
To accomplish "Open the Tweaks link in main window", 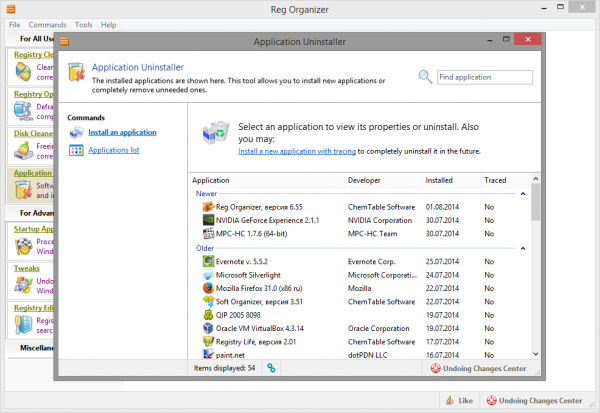I will pos(27,268).
